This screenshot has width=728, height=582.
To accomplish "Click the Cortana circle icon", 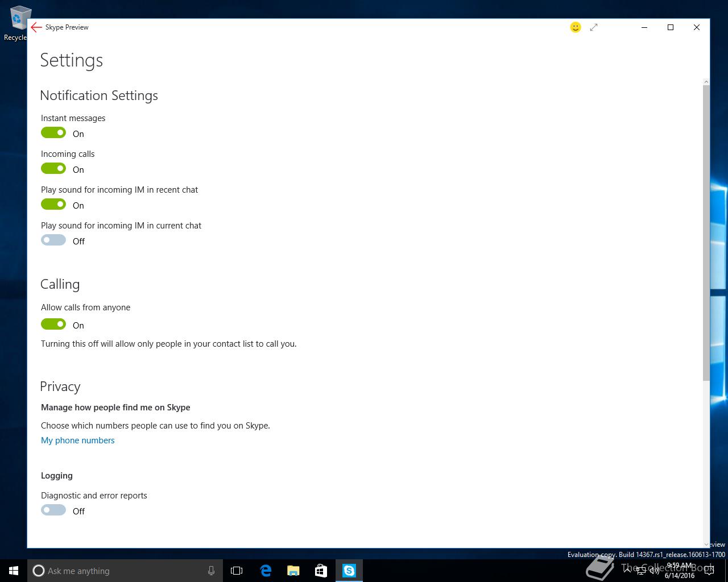I will click(39, 571).
